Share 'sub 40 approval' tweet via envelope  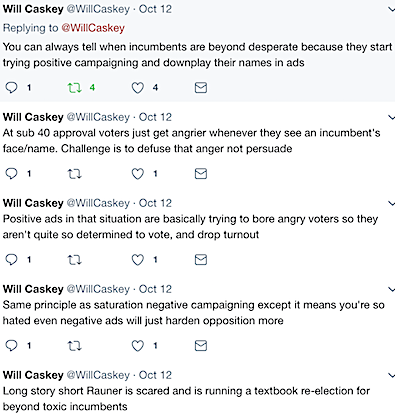coord(201,174)
